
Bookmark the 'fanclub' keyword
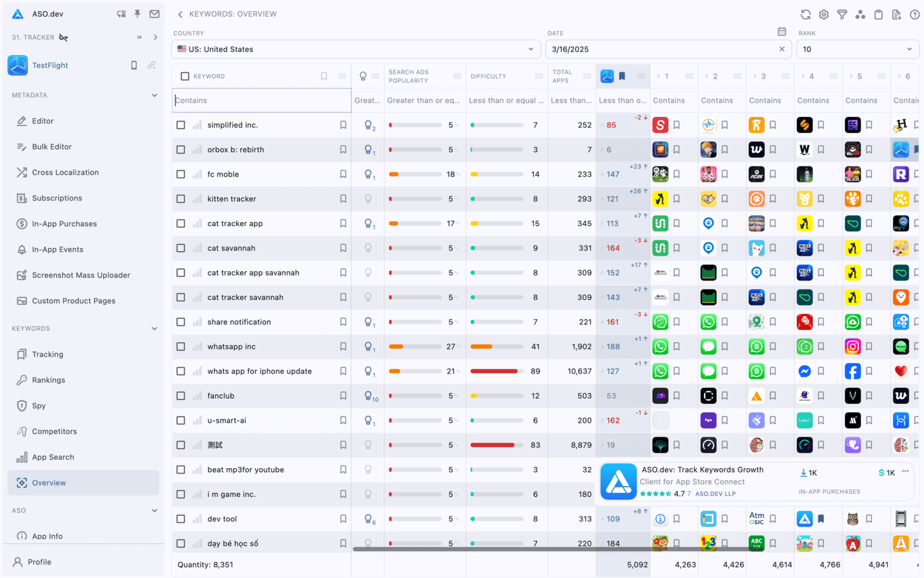(343, 396)
